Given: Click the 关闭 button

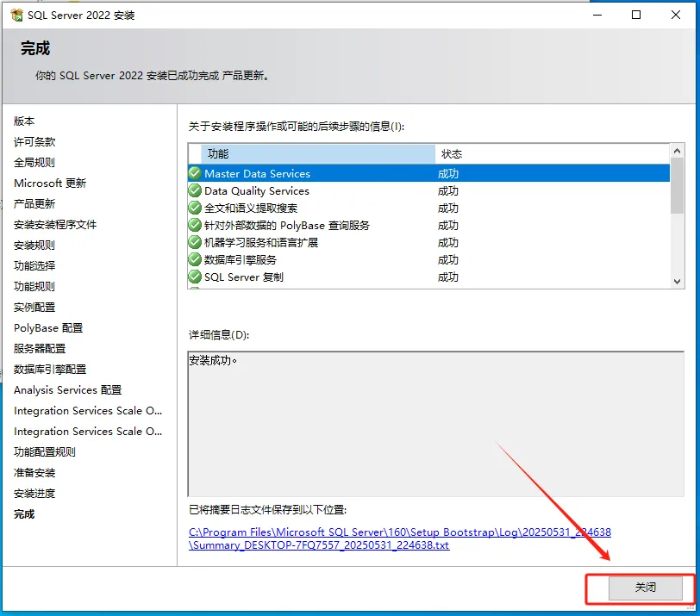Looking at the screenshot, I should (x=645, y=588).
